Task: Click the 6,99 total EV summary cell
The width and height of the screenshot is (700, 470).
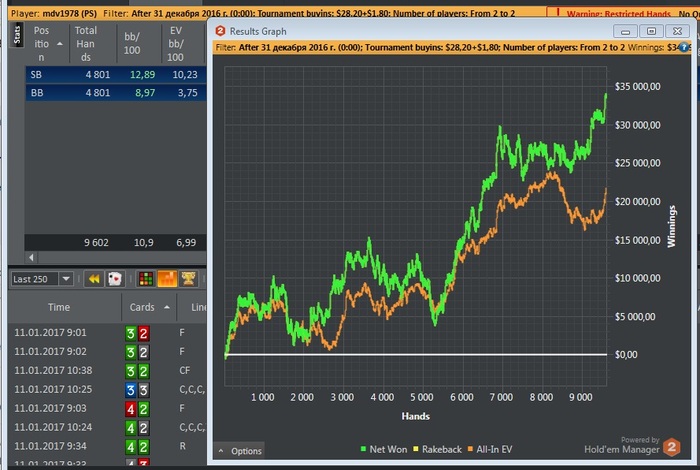Action: [x=186, y=242]
